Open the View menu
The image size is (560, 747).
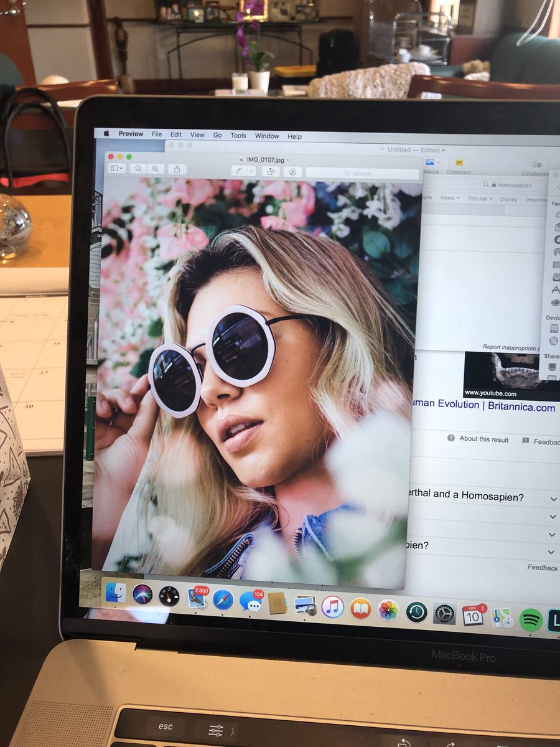coord(197,135)
